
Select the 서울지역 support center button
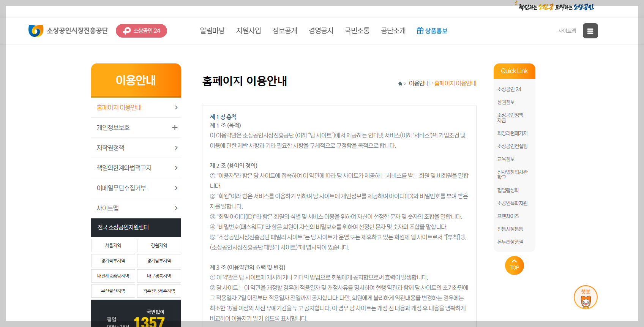pyautogui.click(x=113, y=245)
